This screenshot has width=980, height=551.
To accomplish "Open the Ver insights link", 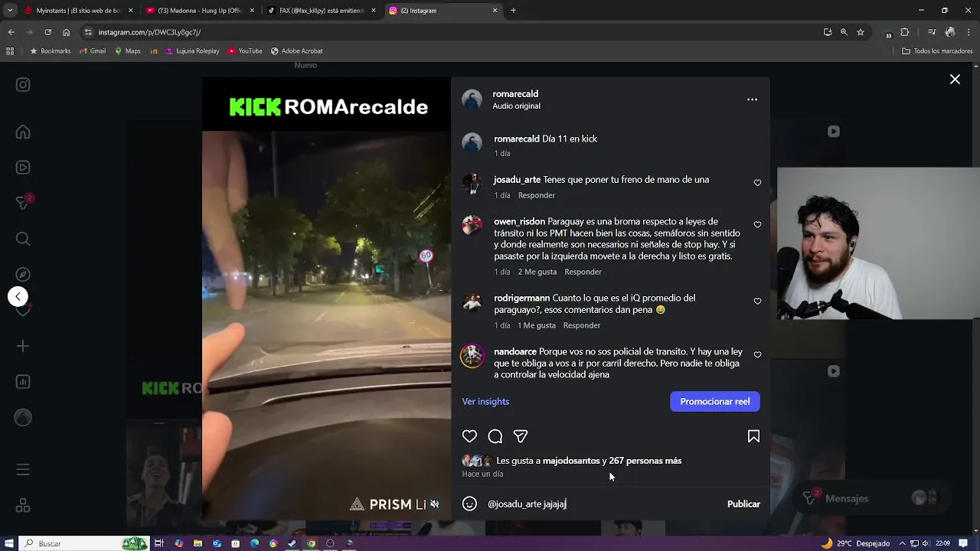I will pos(485,401).
